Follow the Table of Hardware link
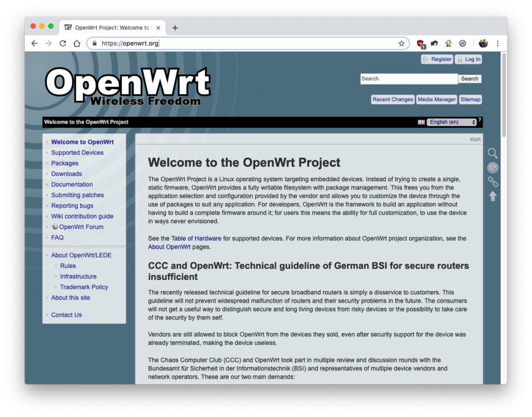532x417 pixels. 196,238
